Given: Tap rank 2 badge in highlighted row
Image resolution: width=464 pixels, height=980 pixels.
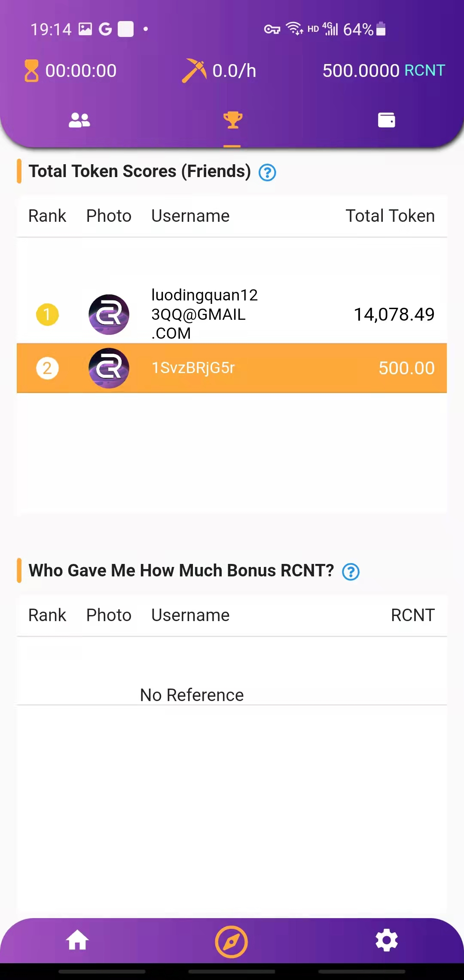Looking at the screenshot, I should coord(47,368).
